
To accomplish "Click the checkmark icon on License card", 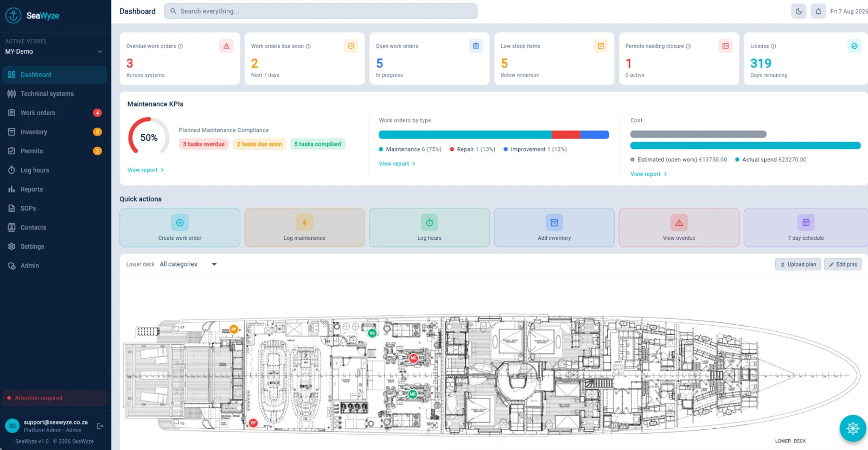I will (854, 46).
